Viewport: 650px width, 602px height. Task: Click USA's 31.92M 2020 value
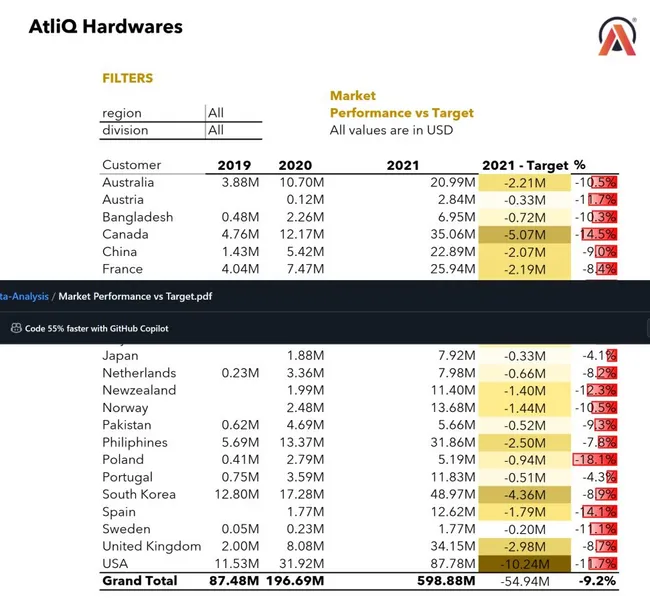click(x=301, y=564)
